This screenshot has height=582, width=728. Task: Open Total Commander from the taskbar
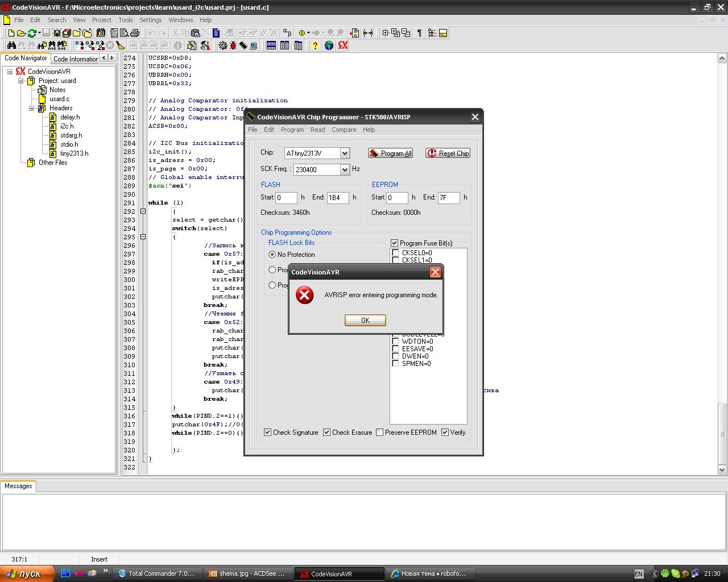pos(156,573)
